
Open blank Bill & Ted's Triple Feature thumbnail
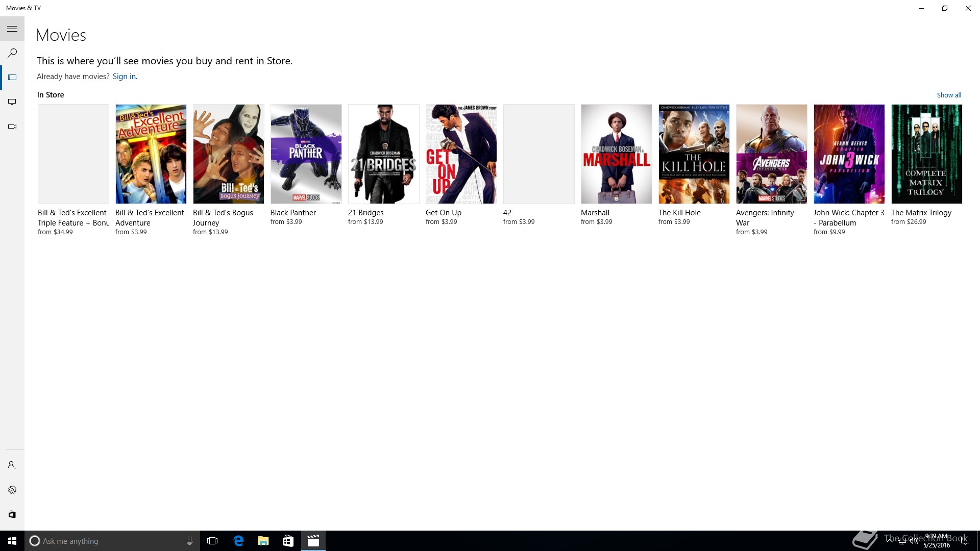point(73,154)
